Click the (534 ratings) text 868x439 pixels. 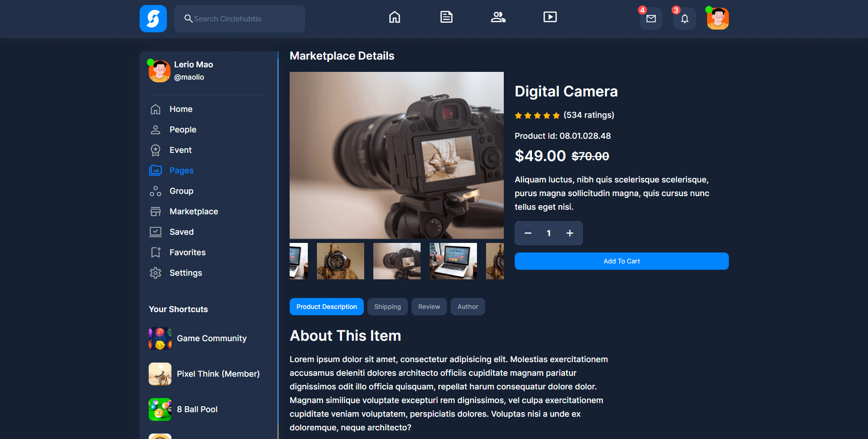589,115
